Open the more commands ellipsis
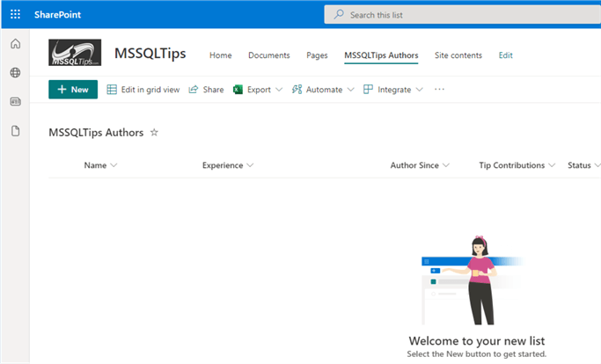Screen dimensions: 601x364 pos(439,90)
